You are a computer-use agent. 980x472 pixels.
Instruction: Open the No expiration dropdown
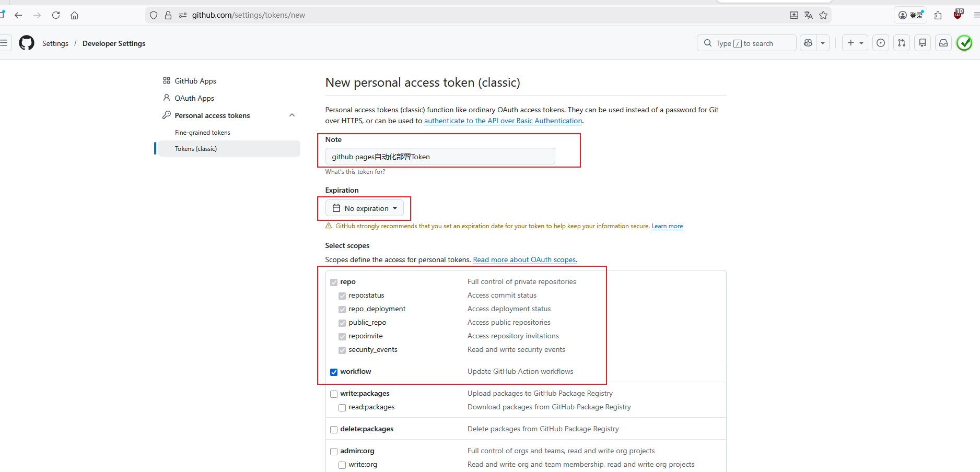click(x=365, y=208)
